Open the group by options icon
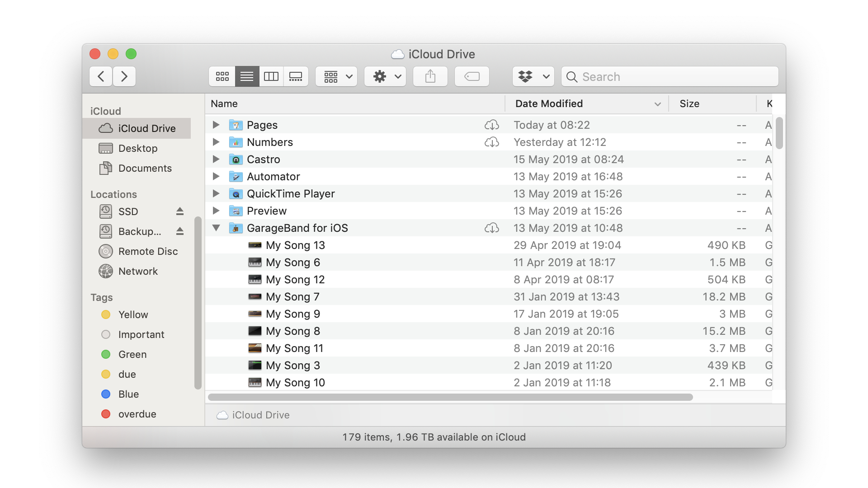This screenshot has height=488, width=868. pyautogui.click(x=335, y=76)
